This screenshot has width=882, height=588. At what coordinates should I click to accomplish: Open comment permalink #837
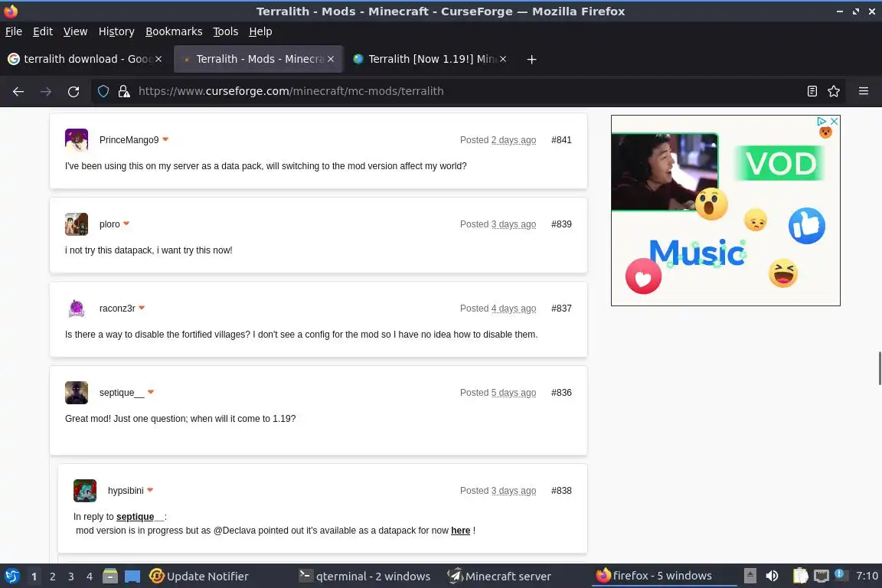(x=561, y=309)
